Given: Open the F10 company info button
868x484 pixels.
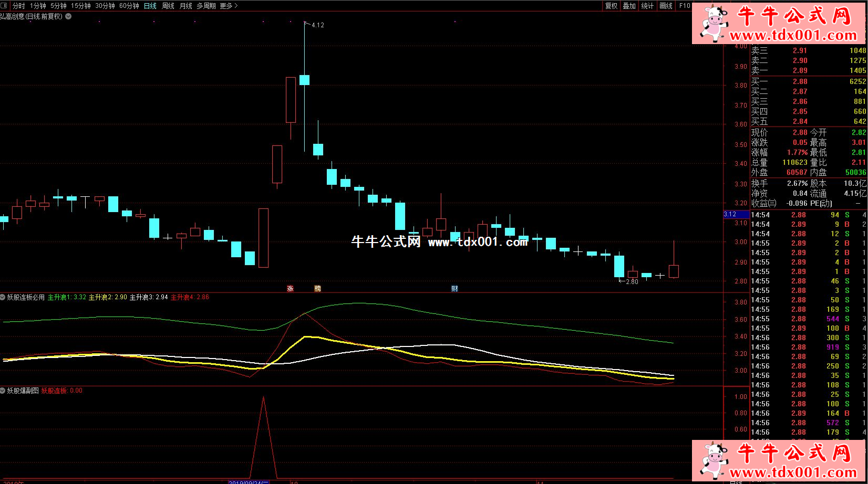Looking at the screenshot, I should [685, 6].
